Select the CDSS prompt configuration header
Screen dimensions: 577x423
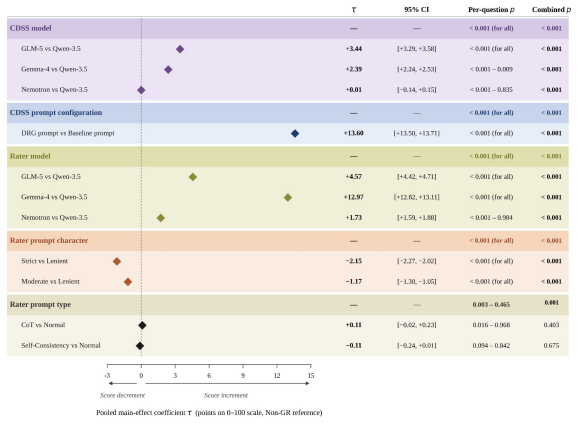[56, 113]
